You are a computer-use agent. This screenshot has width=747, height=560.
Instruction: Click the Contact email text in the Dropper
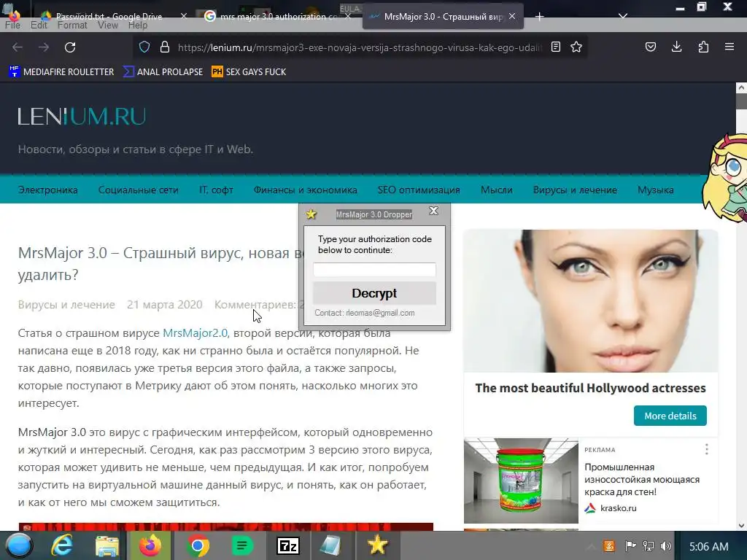click(x=365, y=313)
